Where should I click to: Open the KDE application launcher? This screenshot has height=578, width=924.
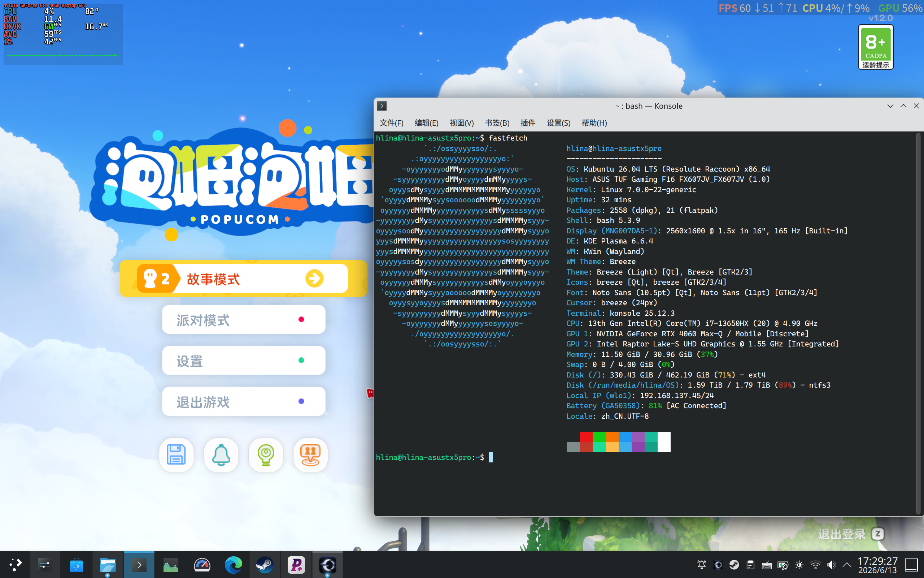(x=15, y=565)
